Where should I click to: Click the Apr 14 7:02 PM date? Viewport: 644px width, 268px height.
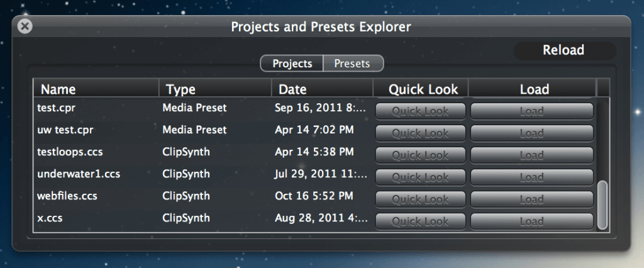coord(314,130)
